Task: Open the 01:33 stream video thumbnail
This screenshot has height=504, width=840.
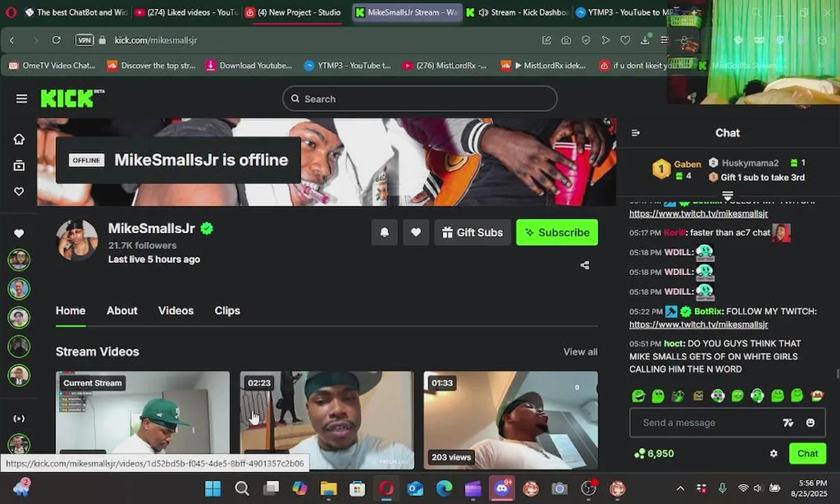Action: 511,420
